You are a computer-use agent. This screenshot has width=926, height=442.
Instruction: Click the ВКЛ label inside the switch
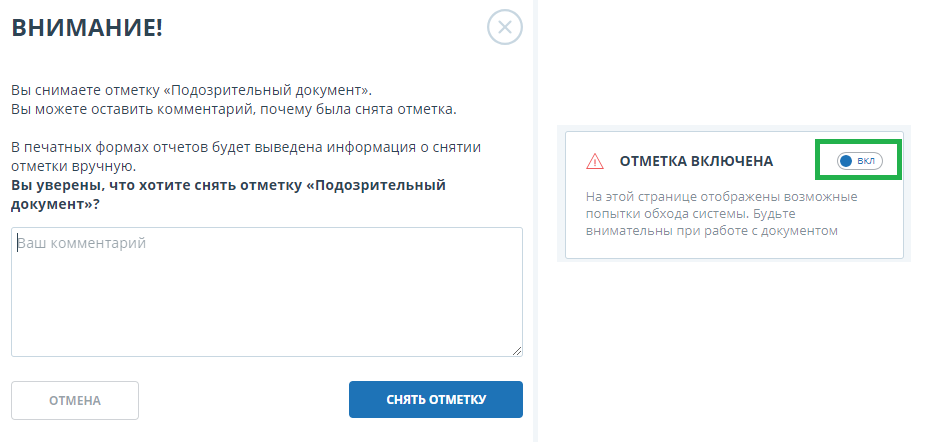(866, 161)
